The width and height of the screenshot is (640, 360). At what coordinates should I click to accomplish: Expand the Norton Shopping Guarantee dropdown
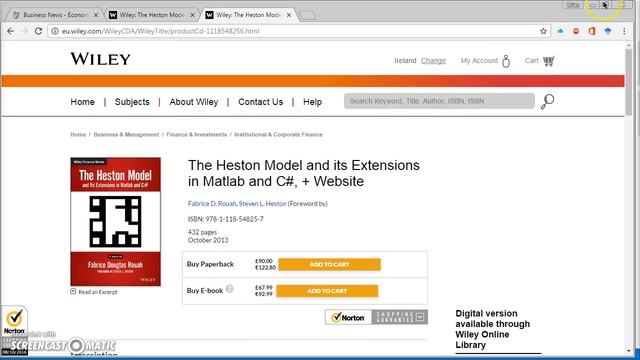click(420, 317)
